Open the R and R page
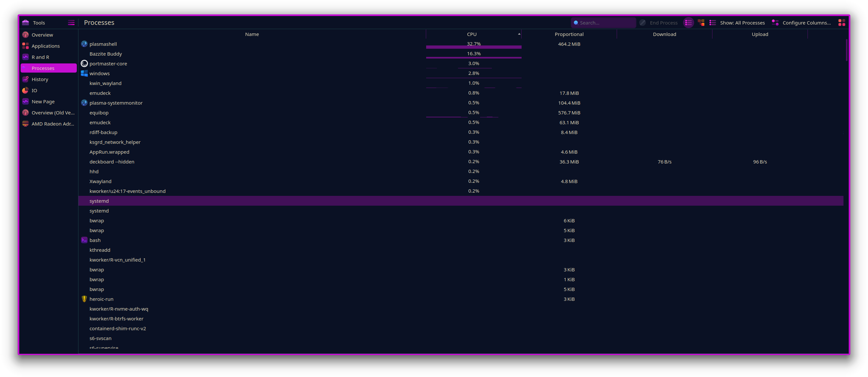This screenshot has height=377, width=868. click(x=40, y=57)
